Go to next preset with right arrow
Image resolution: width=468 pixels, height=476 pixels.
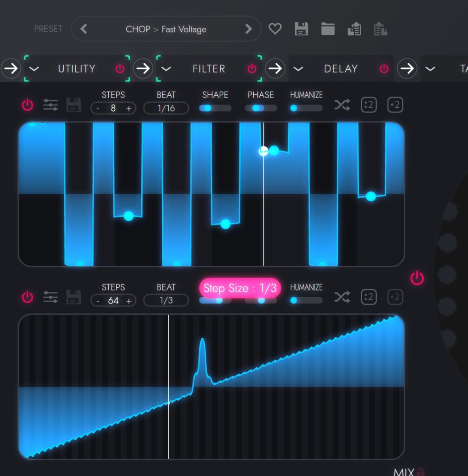point(249,29)
